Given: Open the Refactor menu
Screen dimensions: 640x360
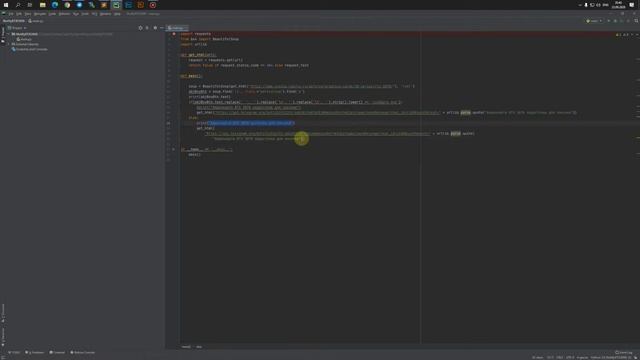Looking at the screenshot, I should 64,14.
